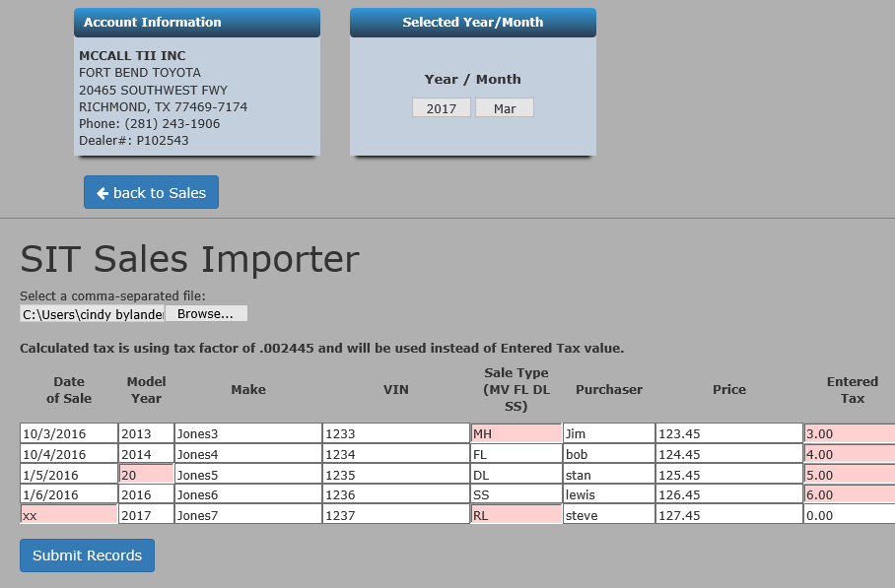
Task: Select VIN field containing 1237
Action: tap(395, 515)
